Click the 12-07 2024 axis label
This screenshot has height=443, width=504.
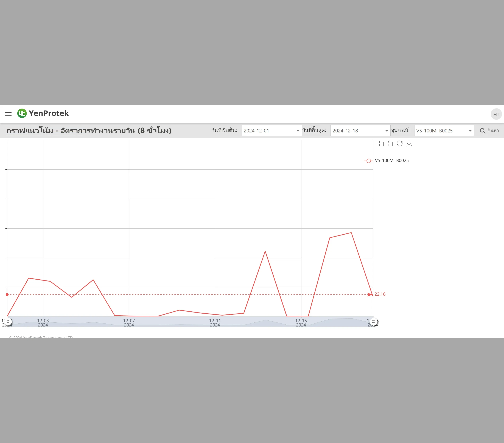(x=129, y=323)
